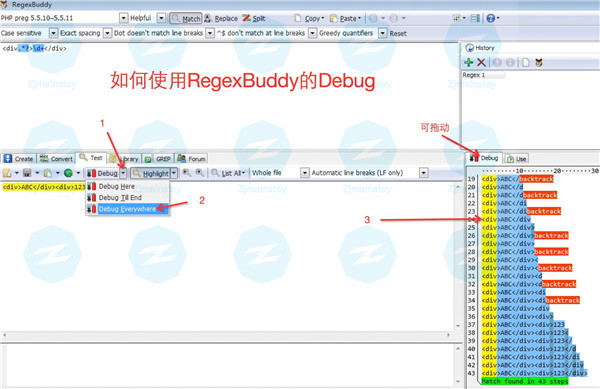Viewport: 600px width, 389px height.
Task: Click the find next match icon
Action: (x=199, y=173)
